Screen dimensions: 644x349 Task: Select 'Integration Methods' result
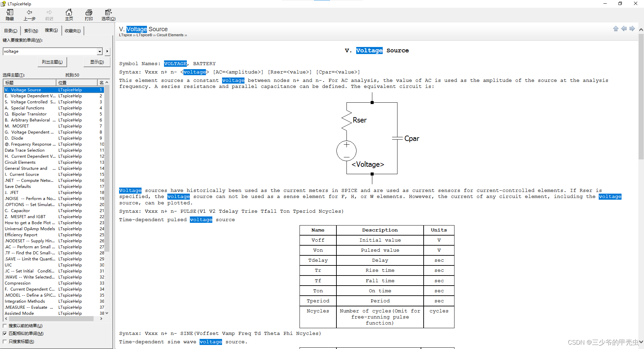click(54, 301)
